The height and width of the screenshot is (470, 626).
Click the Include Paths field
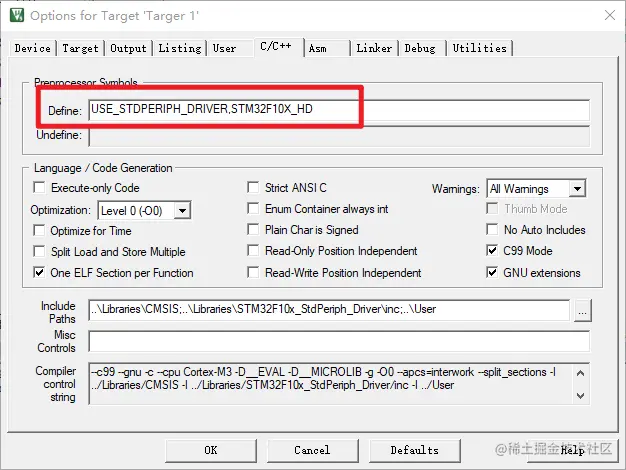click(x=329, y=310)
